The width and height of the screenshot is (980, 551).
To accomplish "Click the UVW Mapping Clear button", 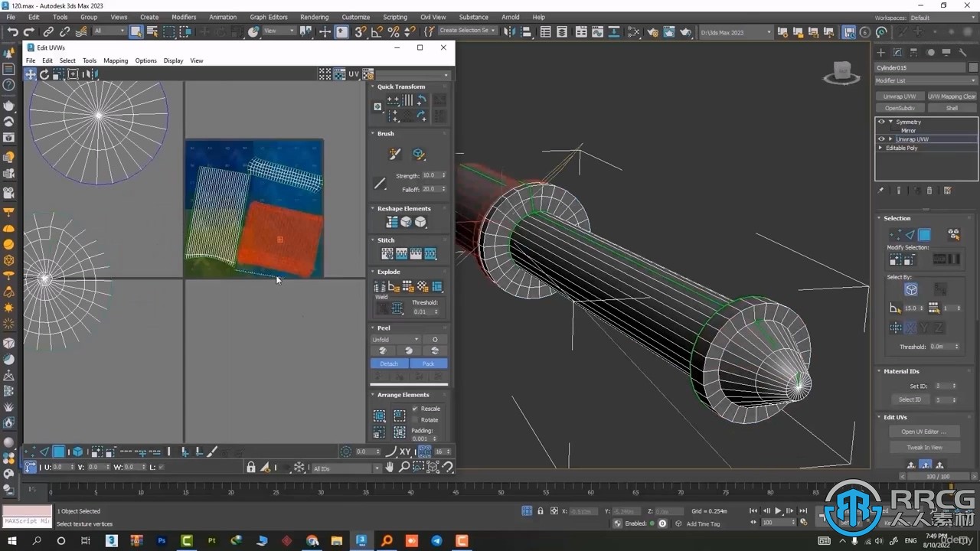I will (952, 96).
